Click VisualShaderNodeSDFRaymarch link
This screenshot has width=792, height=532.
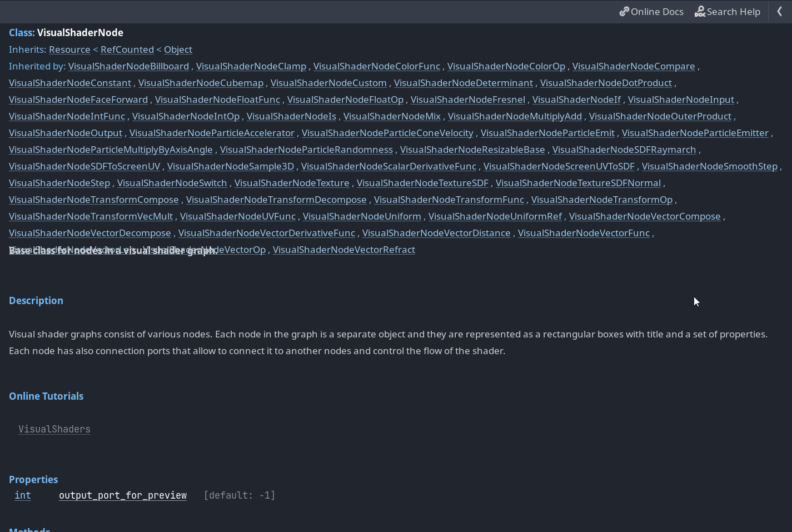[624, 150]
